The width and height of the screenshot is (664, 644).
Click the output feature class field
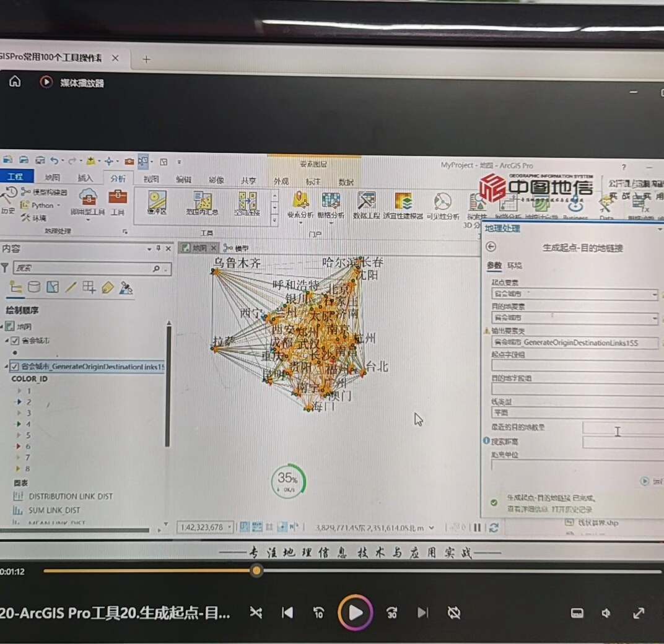[x=575, y=342]
